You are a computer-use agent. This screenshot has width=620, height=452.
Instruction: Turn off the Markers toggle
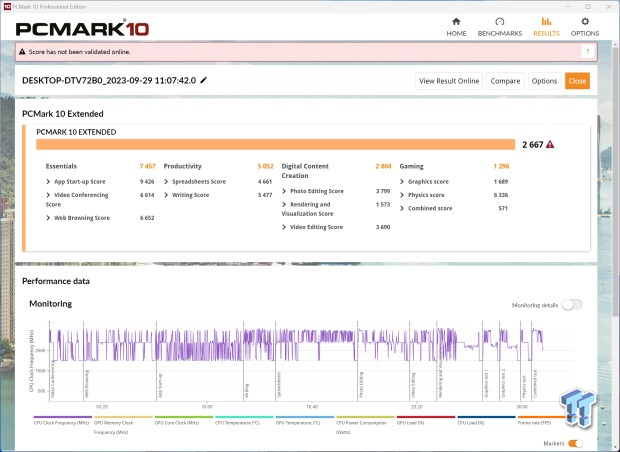(574, 443)
